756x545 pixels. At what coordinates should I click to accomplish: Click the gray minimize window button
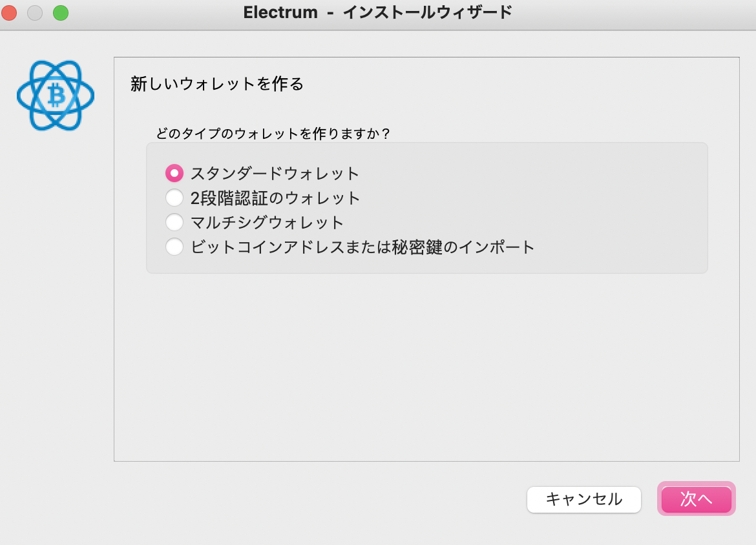coord(35,12)
